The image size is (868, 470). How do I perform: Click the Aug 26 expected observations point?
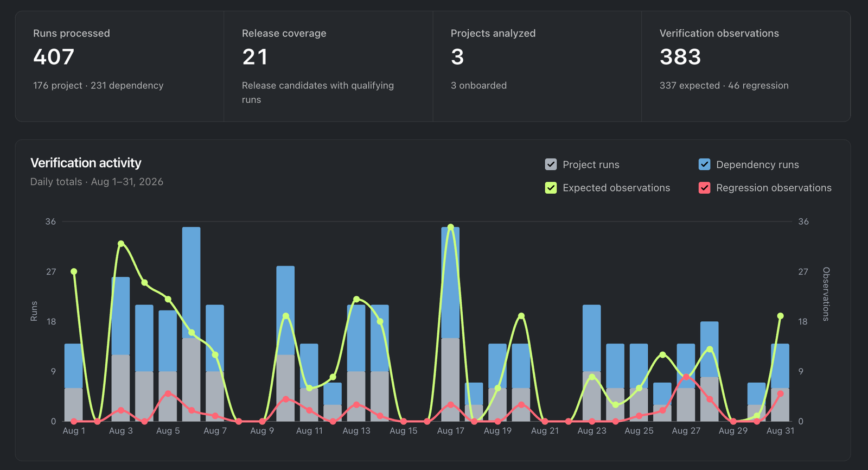point(662,354)
